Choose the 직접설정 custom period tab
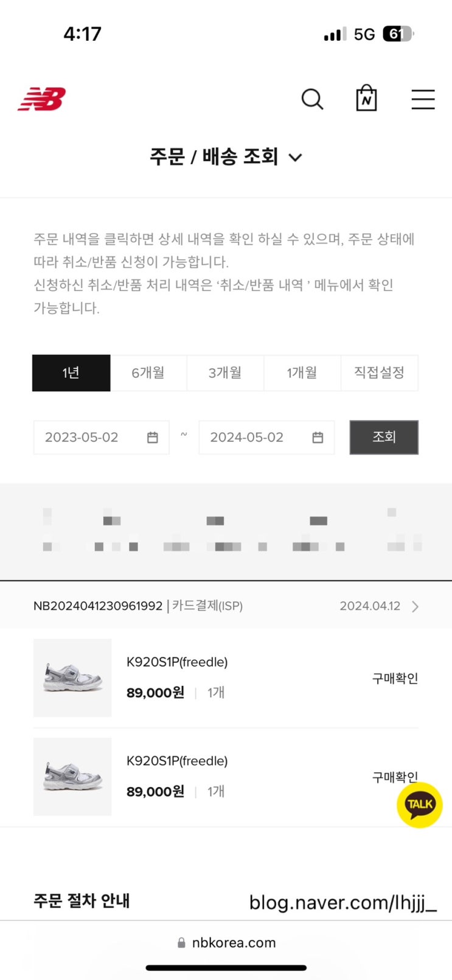 [379, 373]
